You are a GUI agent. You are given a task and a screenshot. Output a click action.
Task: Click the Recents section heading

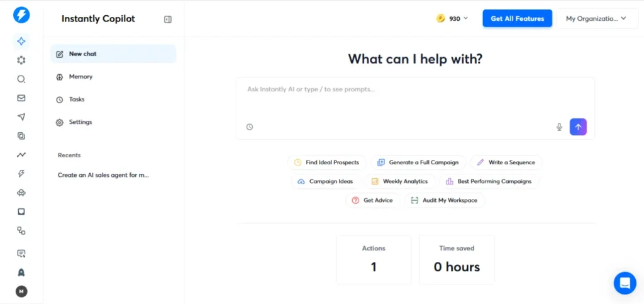(69, 155)
